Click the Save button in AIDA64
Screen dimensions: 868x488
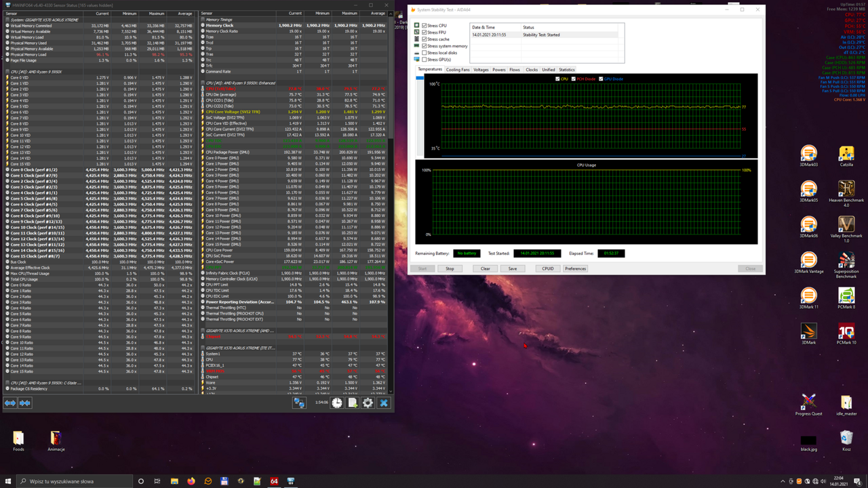512,268
